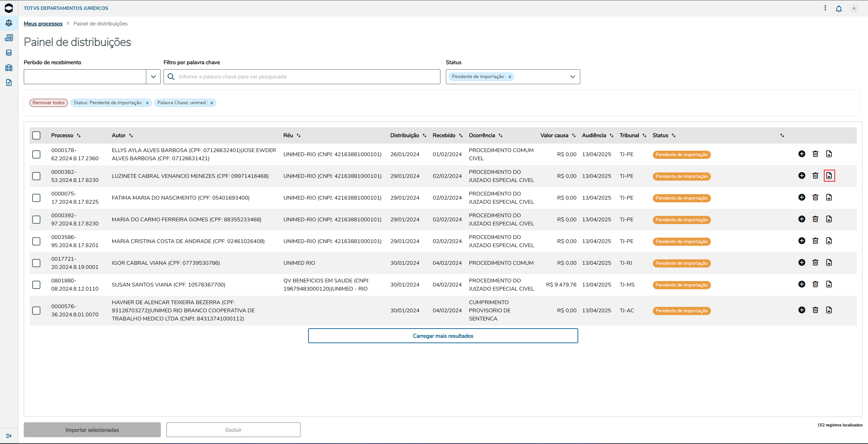
Task: Delete the FATIMA MARIA DO NASCIMENTO row via its trash icon
Action: point(815,197)
